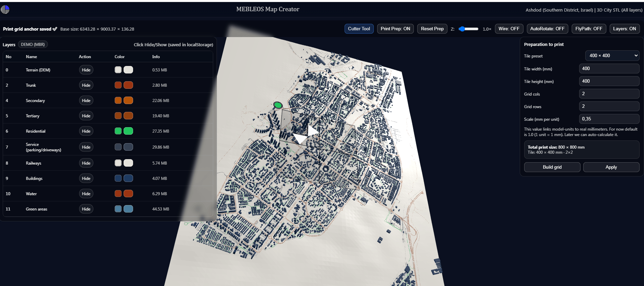644x286 pixels.
Task: Open small green swatch for Residential
Action: point(118,131)
